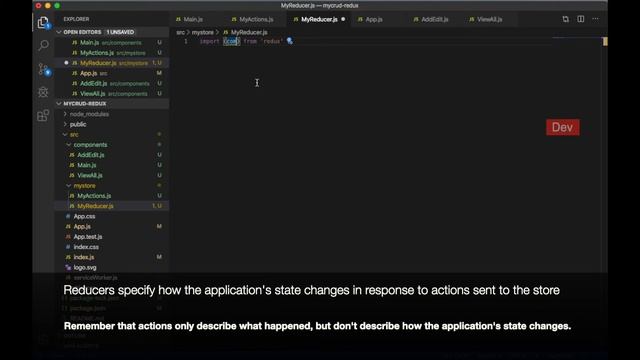Click the minimap scrollbar marker at right edge

605,41
